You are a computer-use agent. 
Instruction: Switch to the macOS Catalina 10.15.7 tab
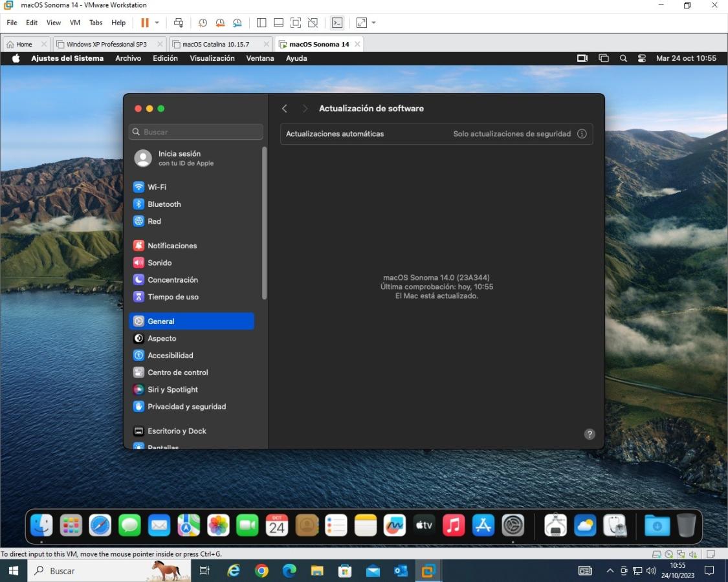tap(215, 44)
